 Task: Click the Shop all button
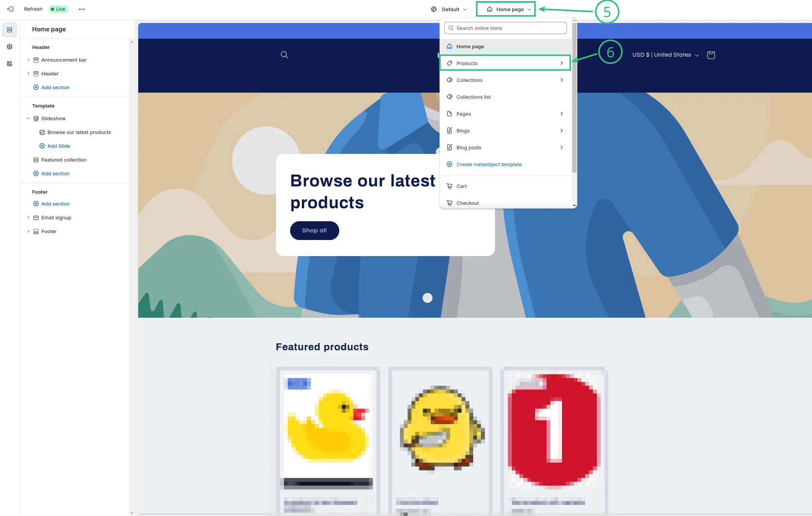click(x=314, y=230)
